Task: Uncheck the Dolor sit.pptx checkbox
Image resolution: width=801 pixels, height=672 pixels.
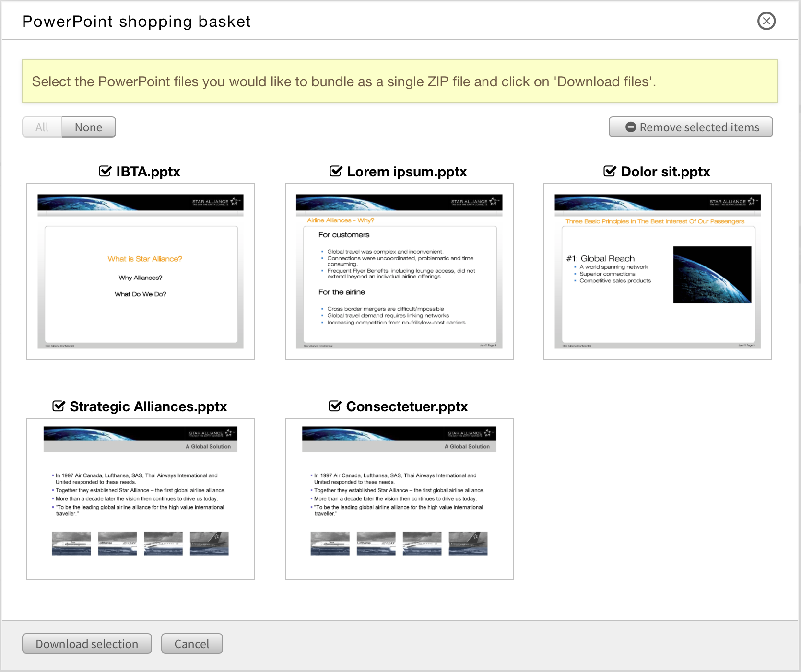Action: coord(608,171)
